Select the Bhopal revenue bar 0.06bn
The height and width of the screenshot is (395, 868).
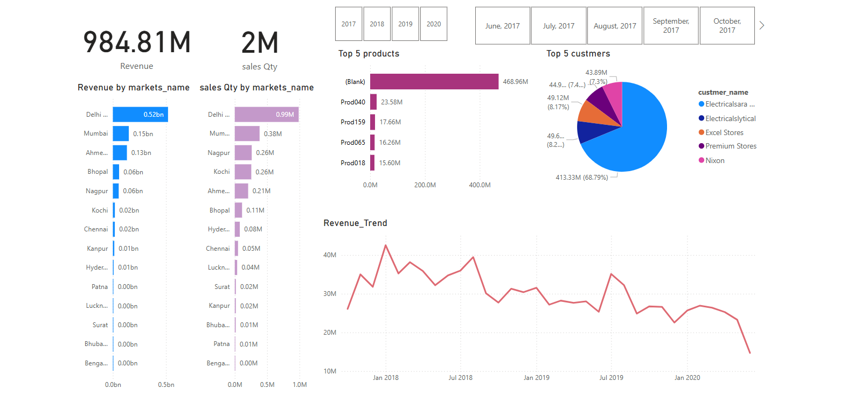116,172
